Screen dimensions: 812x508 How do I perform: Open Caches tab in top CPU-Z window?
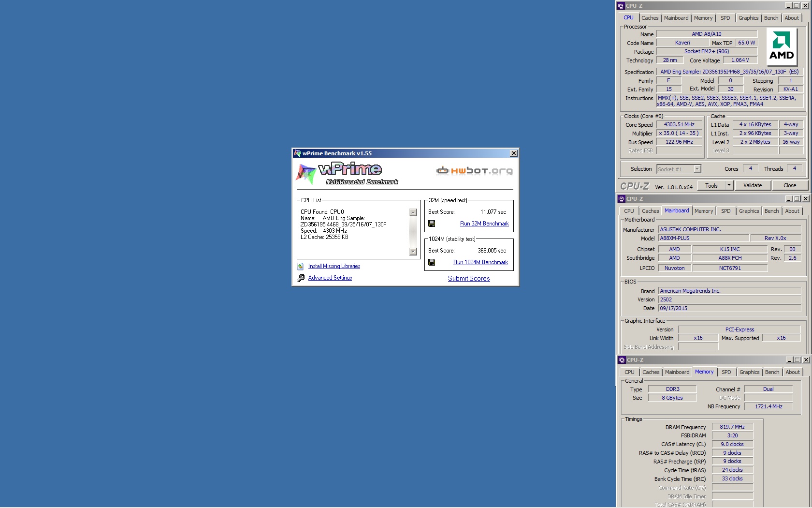point(650,18)
